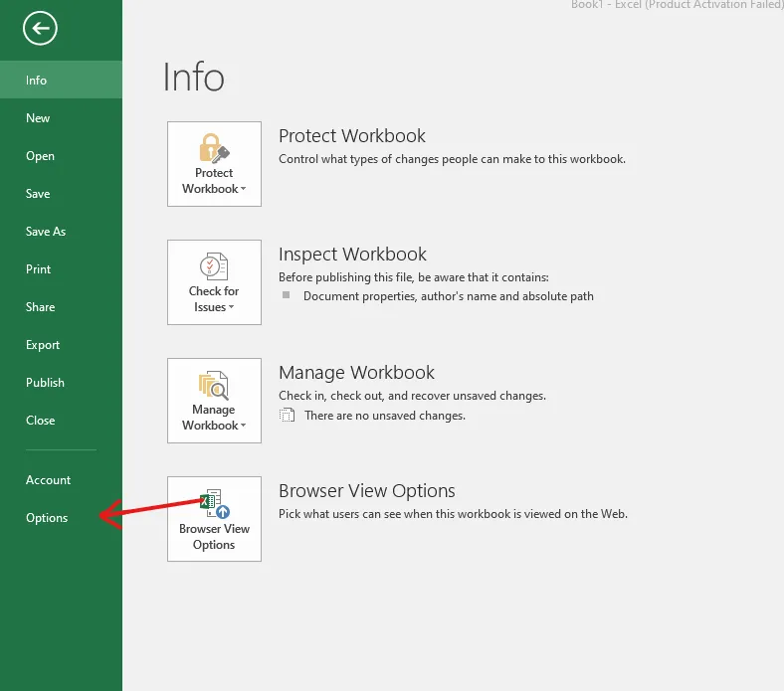The width and height of the screenshot is (784, 691).
Task: Expand the Check for Issues dropdown arrow
Action: click(x=231, y=307)
